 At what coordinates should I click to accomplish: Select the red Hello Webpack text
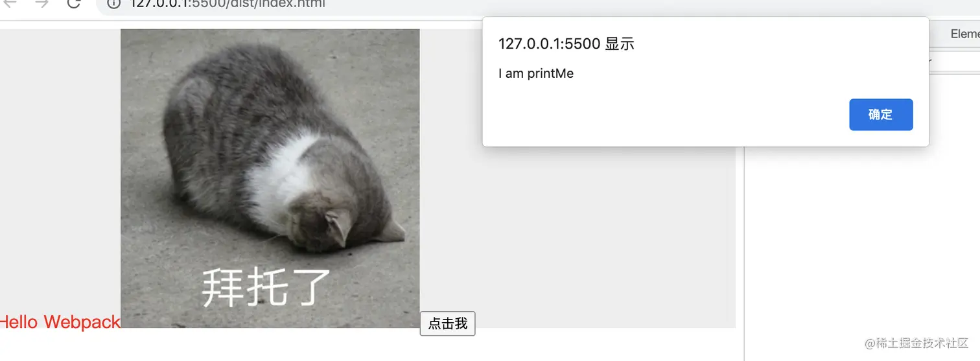click(60, 322)
